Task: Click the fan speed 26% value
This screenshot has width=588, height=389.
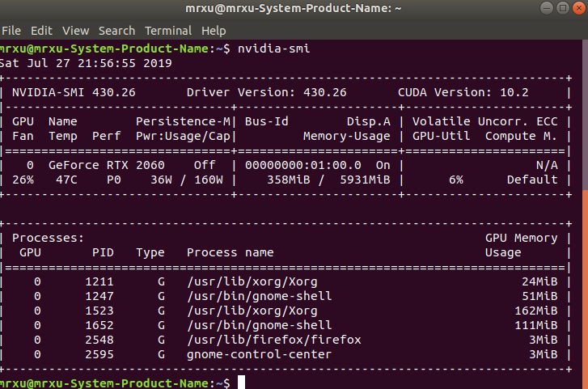Action: (x=23, y=180)
